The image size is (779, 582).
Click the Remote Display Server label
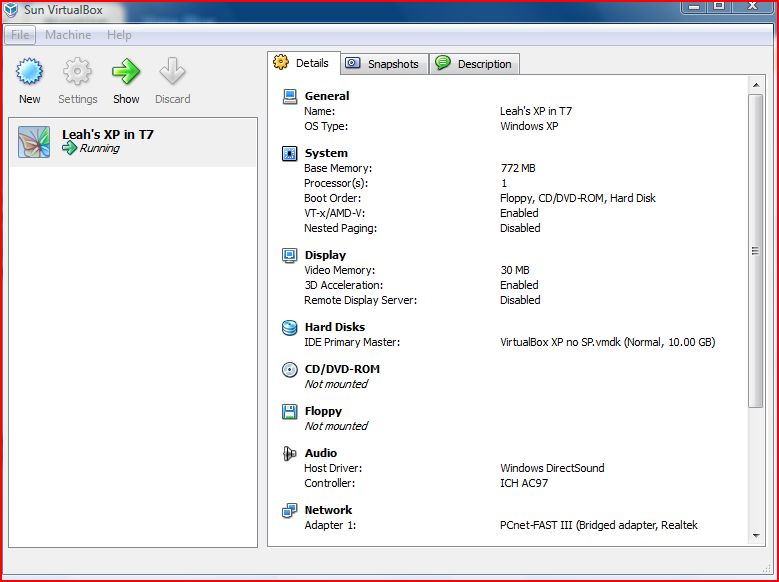pos(361,300)
